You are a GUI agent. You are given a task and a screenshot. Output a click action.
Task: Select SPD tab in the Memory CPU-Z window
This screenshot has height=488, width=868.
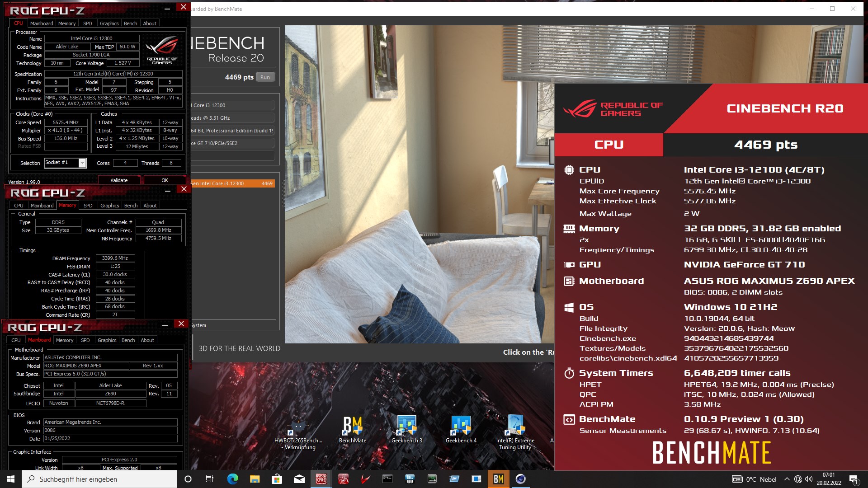coord(88,206)
